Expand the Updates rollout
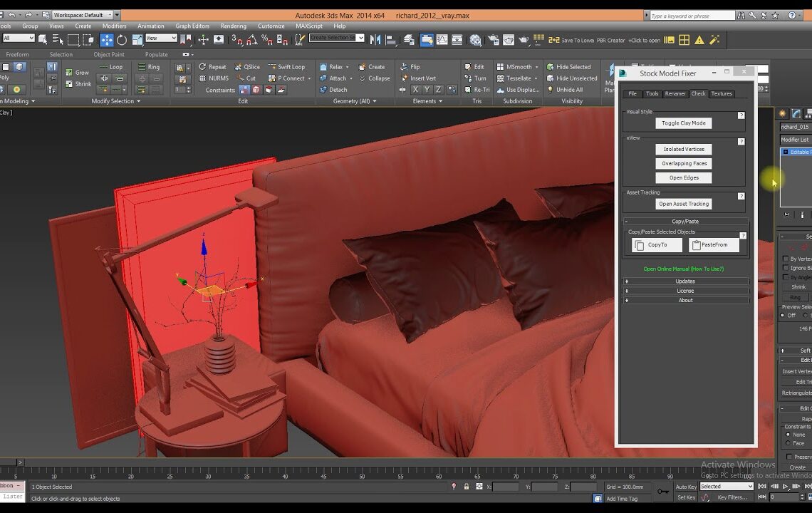Viewport: 812px width, 513px height. tap(685, 281)
